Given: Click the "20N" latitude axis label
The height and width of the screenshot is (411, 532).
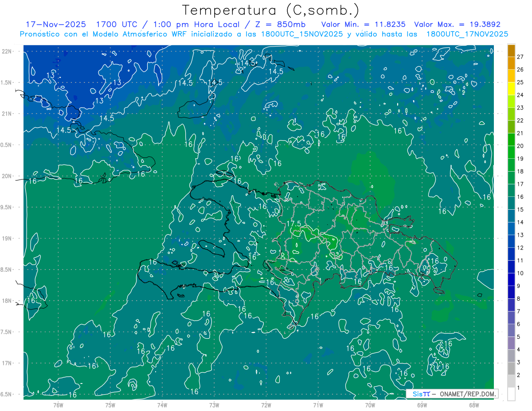Looking at the screenshot, I should click(7, 176).
